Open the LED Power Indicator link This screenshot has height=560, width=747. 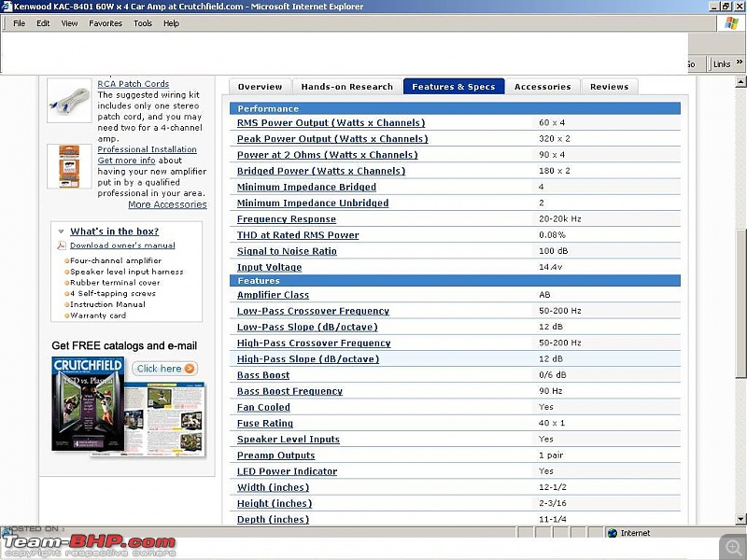pos(288,471)
